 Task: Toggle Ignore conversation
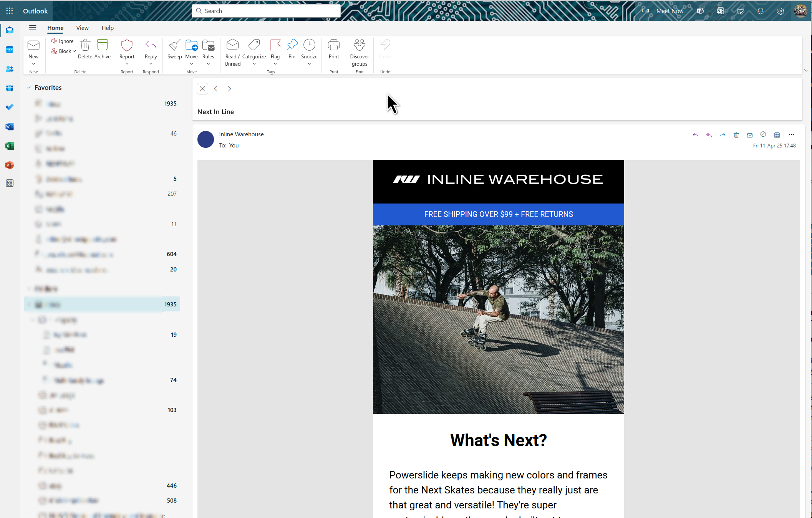62,41
